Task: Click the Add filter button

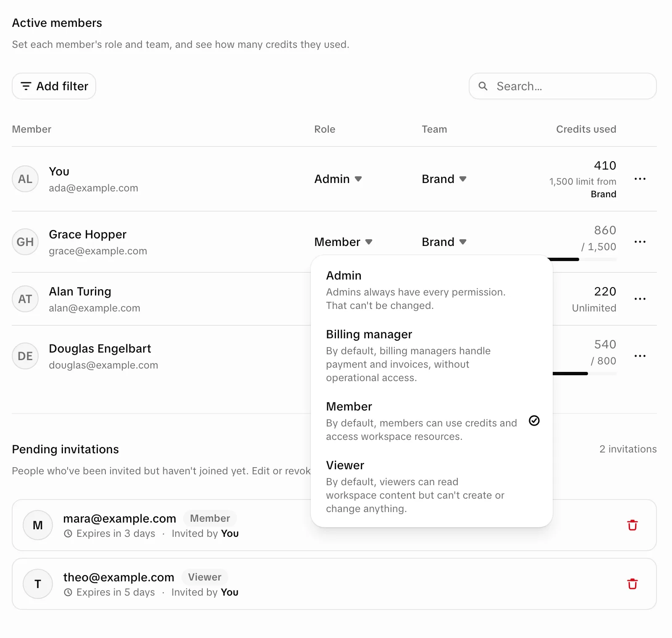Action: pos(54,86)
